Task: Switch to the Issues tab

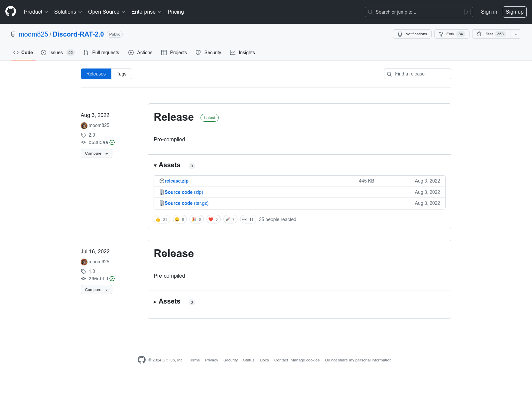Action: [58, 53]
